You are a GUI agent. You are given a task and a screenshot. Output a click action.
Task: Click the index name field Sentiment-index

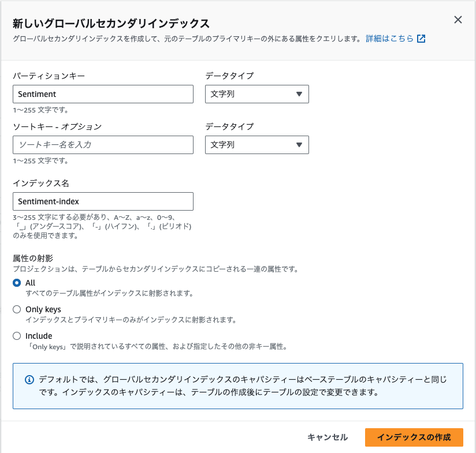(x=103, y=201)
